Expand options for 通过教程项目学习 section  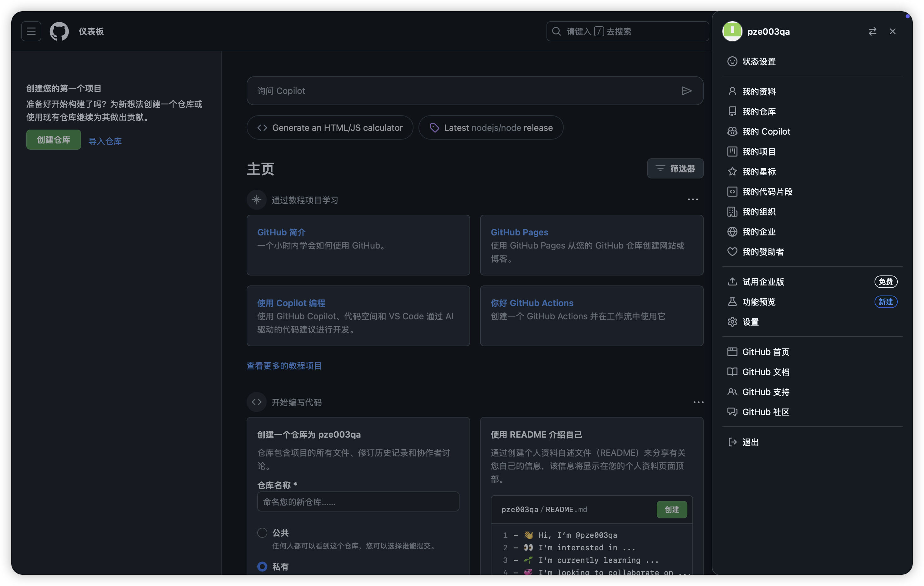coord(693,199)
